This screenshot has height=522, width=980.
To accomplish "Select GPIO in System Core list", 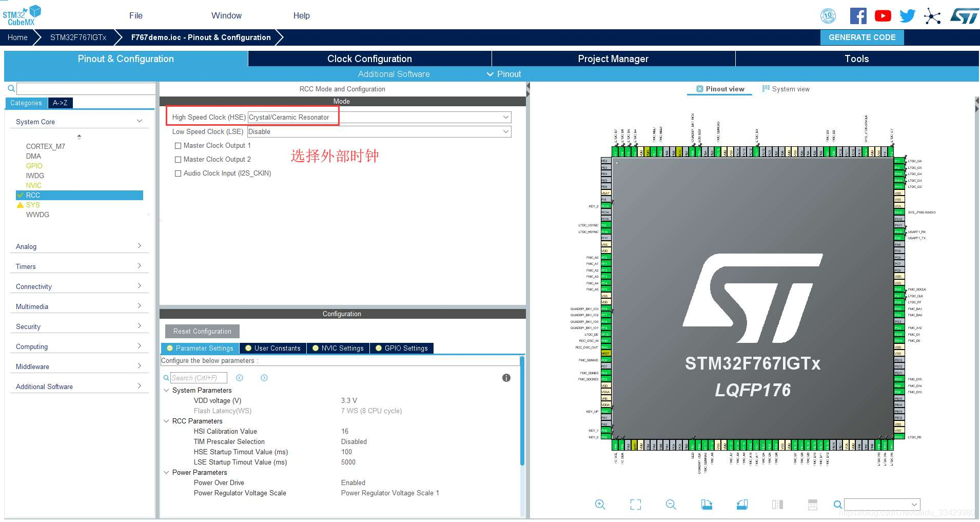I will click(x=34, y=166).
